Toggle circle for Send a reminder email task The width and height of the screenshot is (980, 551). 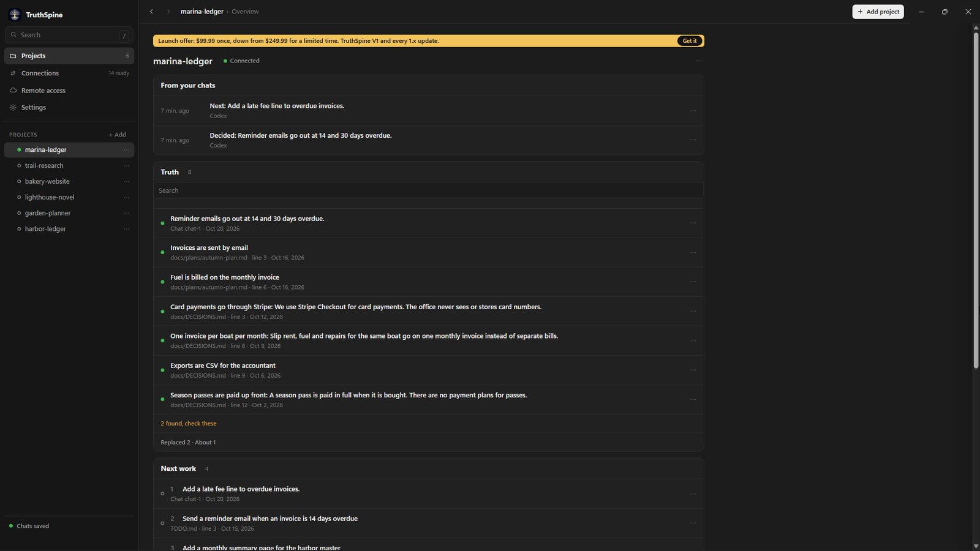[x=162, y=523]
